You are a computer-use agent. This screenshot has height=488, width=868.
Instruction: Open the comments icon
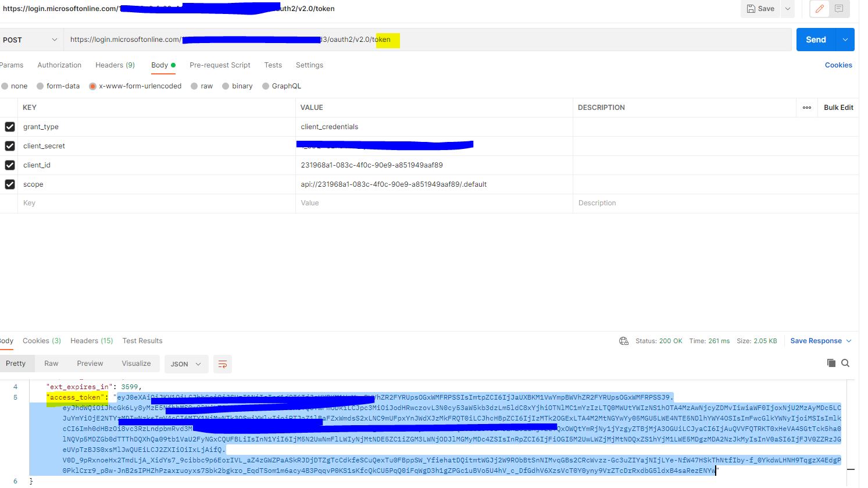(x=839, y=9)
